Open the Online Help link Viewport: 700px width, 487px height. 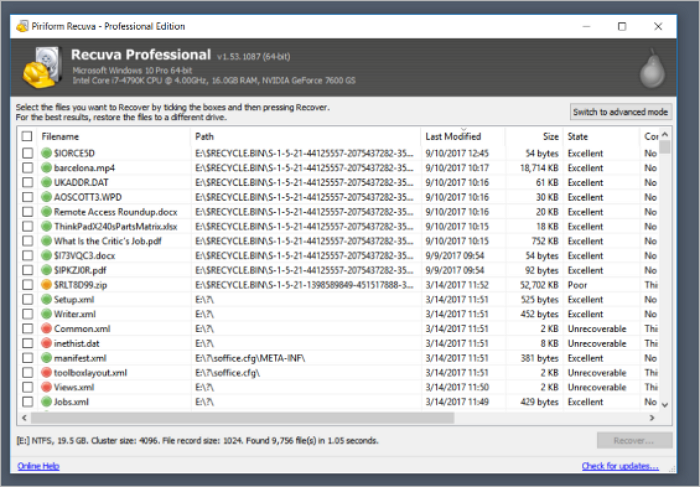[38, 466]
